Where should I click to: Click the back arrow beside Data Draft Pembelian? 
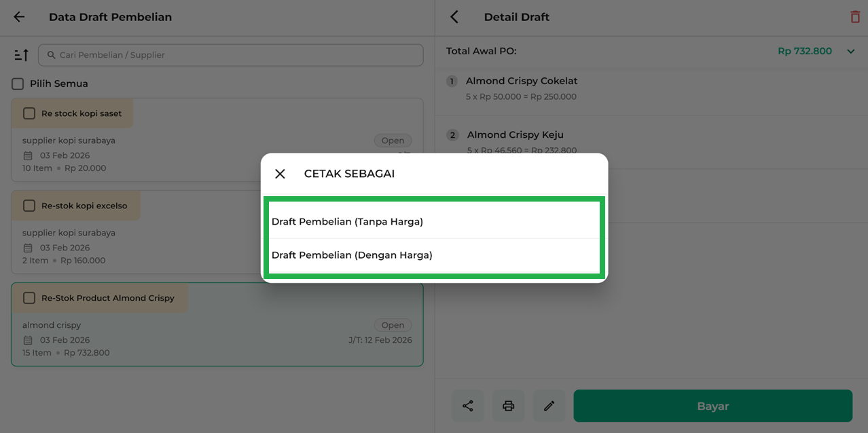click(x=19, y=17)
